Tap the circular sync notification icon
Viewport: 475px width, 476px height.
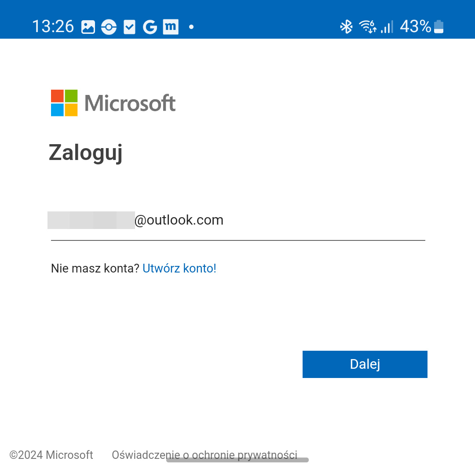pos(109,27)
